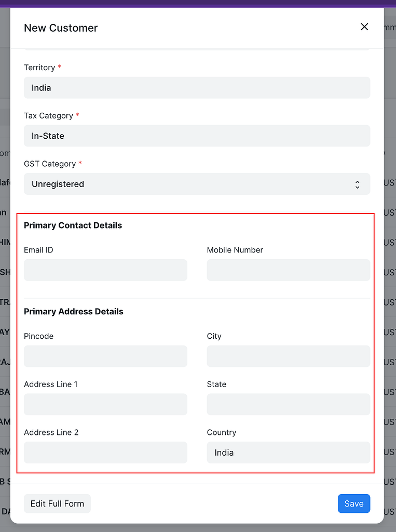This screenshot has height=532, width=396.
Task: Click the Email ID input field
Action: [x=105, y=270]
